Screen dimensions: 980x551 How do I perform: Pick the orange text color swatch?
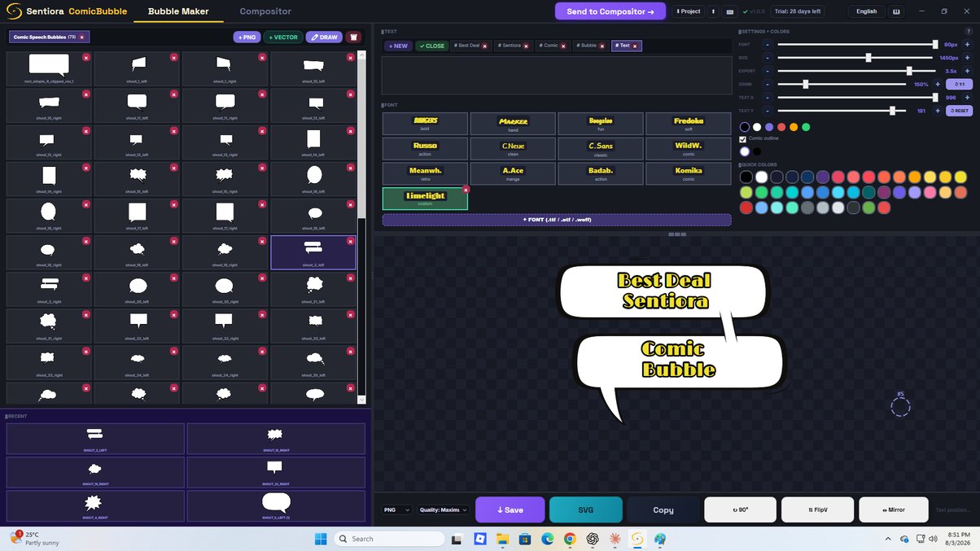(x=794, y=127)
